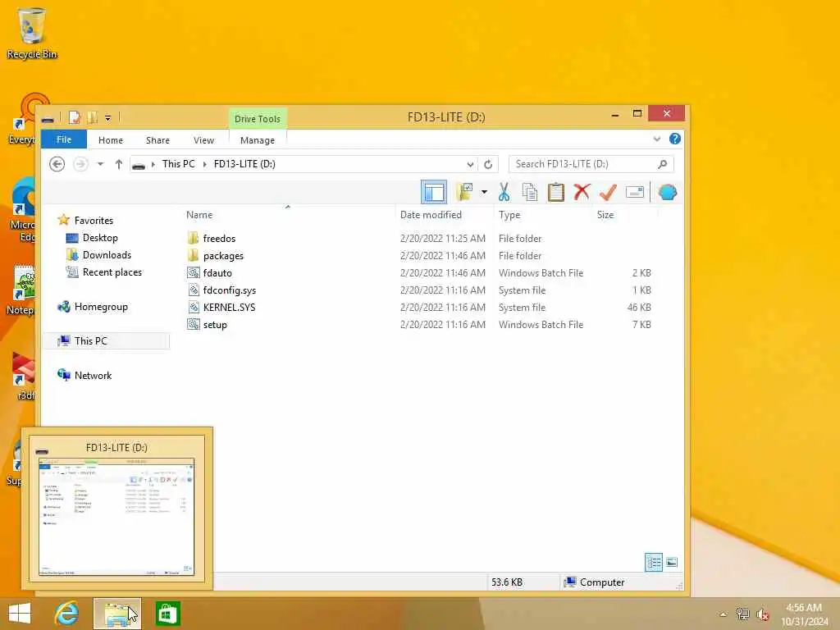This screenshot has width=840, height=630.
Task: Open the address bar history dropdown
Action: [x=470, y=164]
